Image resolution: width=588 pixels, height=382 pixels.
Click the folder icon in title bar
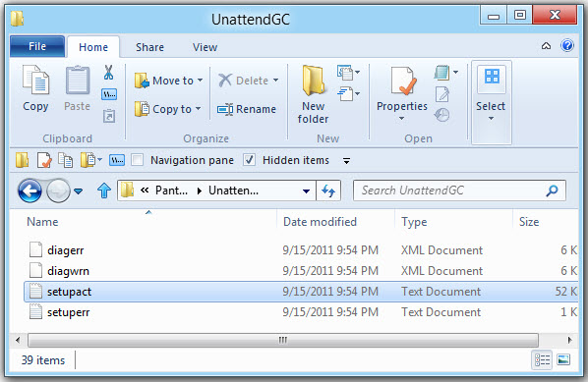(x=17, y=19)
